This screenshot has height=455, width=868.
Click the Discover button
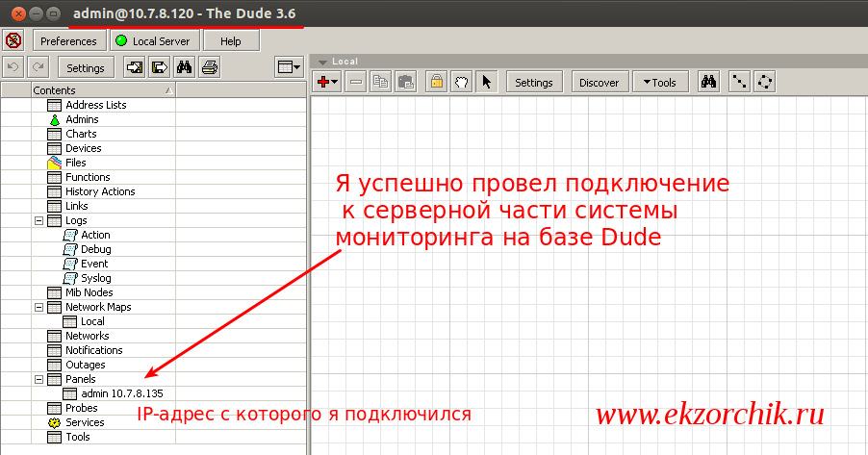pyautogui.click(x=600, y=82)
